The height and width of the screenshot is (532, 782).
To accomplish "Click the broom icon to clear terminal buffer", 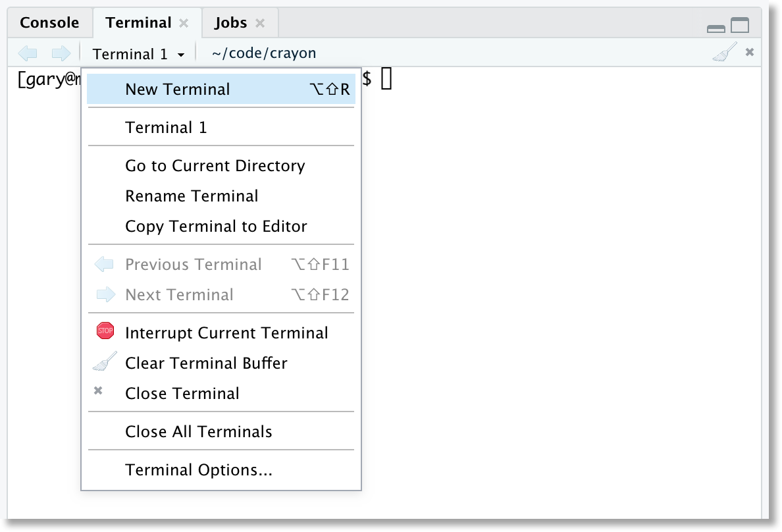I will click(x=725, y=51).
